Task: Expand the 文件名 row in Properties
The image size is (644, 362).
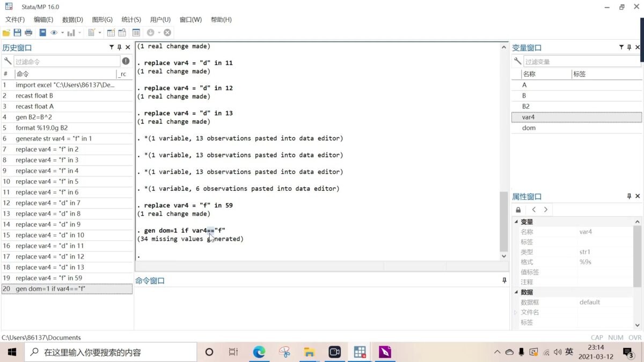Action: click(516, 312)
